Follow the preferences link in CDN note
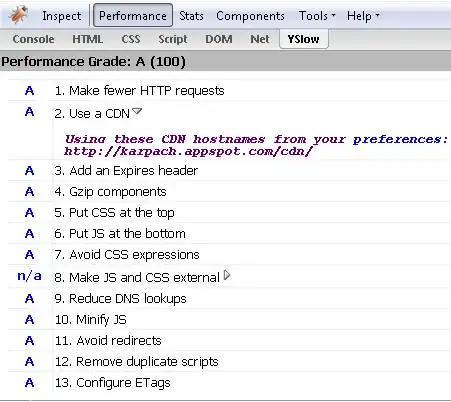 pyautogui.click(x=398, y=139)
